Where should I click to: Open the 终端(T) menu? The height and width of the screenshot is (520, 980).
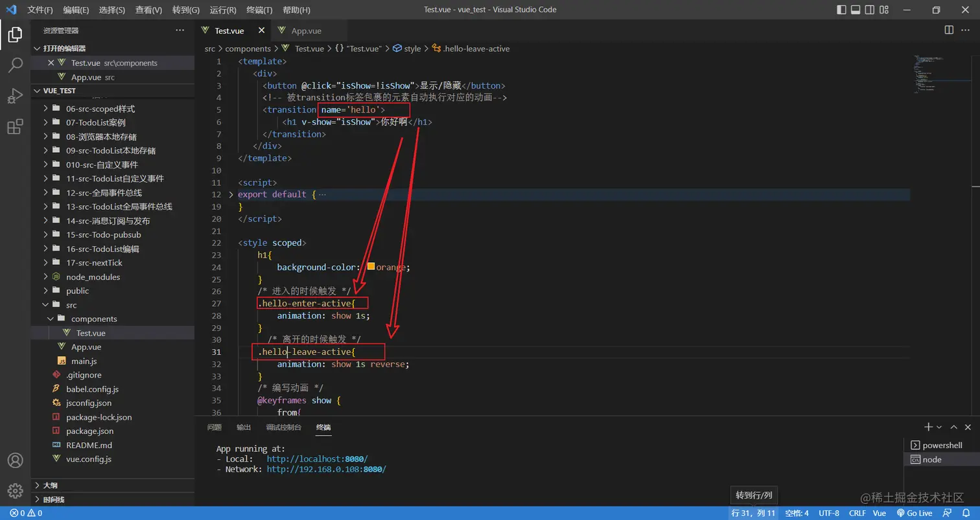(260, 10)
